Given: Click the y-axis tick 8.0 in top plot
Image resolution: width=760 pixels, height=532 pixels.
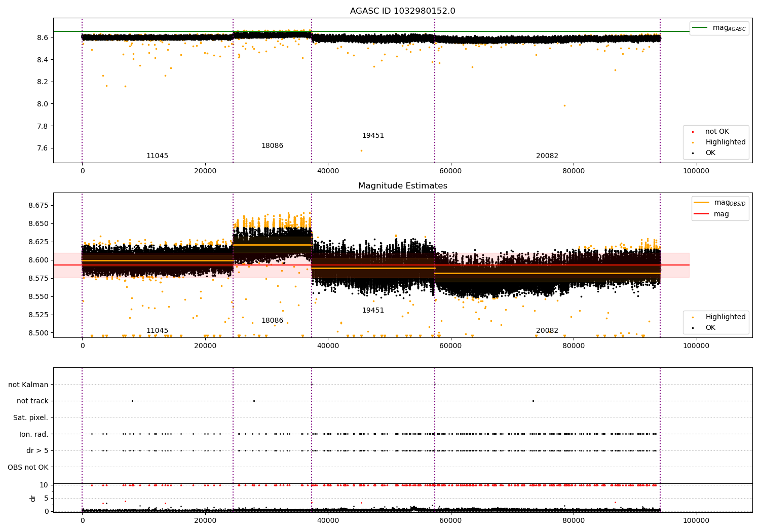Looking at the screenshot, I should 42,104.
